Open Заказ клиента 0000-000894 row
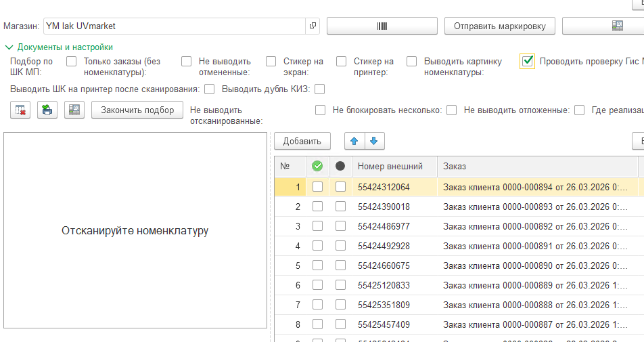 pyautogui.click(x=538, y=187)
